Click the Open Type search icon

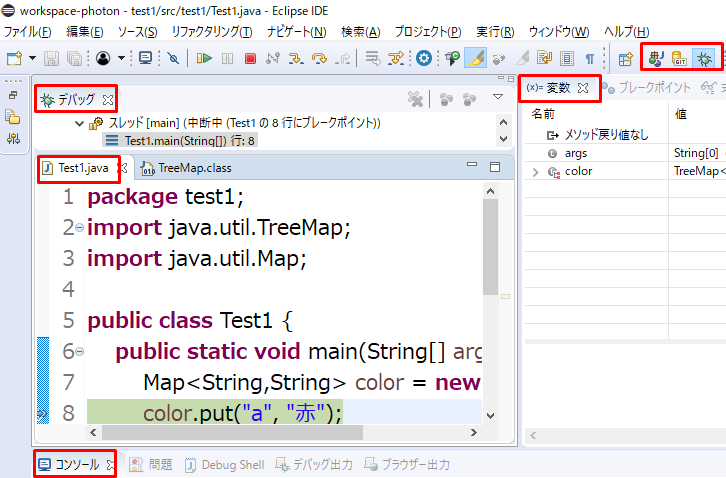point(452,58)
